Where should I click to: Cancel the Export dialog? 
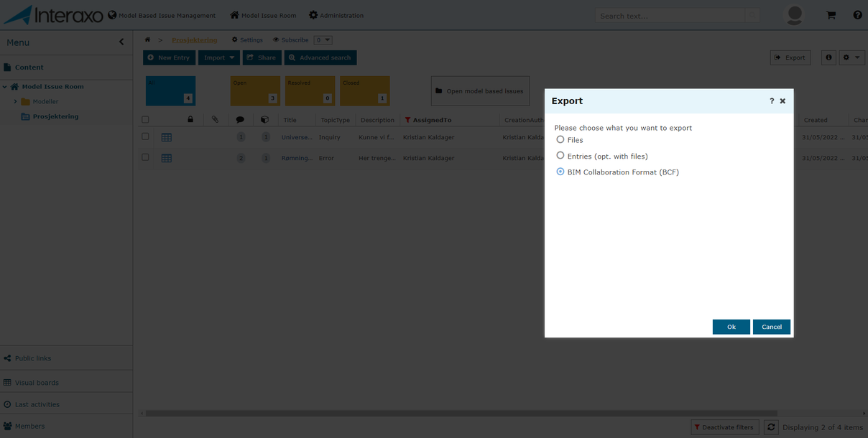coord(772,327)
